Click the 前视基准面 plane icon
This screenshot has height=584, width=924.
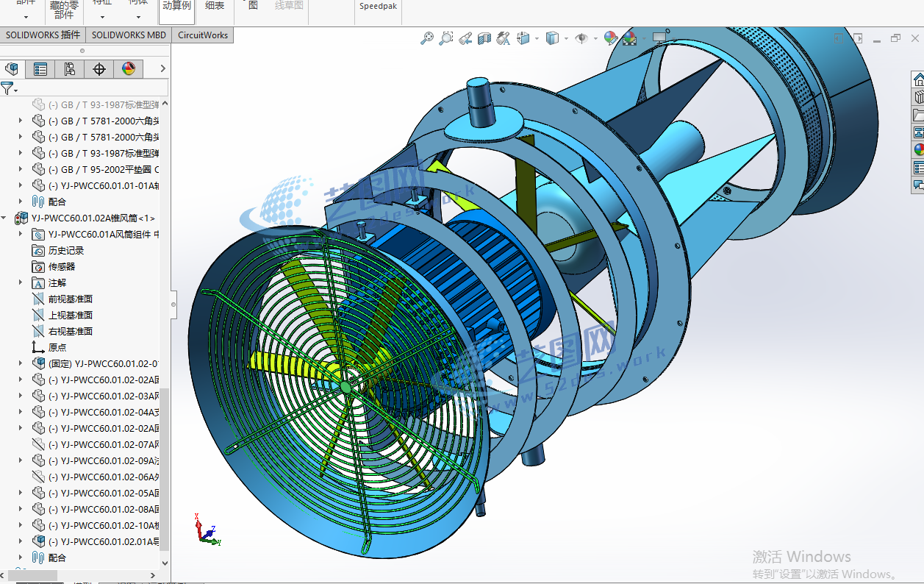click(38, 299)
